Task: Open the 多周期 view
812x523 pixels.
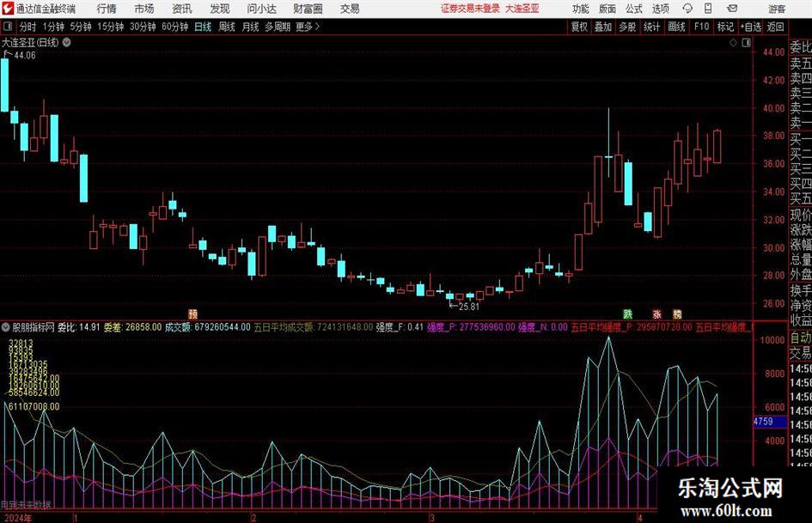Action: (278, 27)
